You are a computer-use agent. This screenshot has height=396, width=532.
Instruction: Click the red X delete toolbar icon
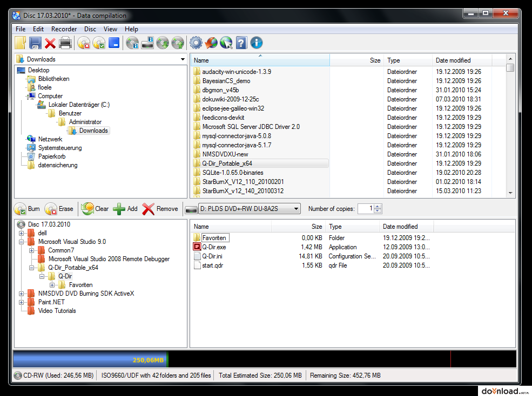[x=50, y=43]
